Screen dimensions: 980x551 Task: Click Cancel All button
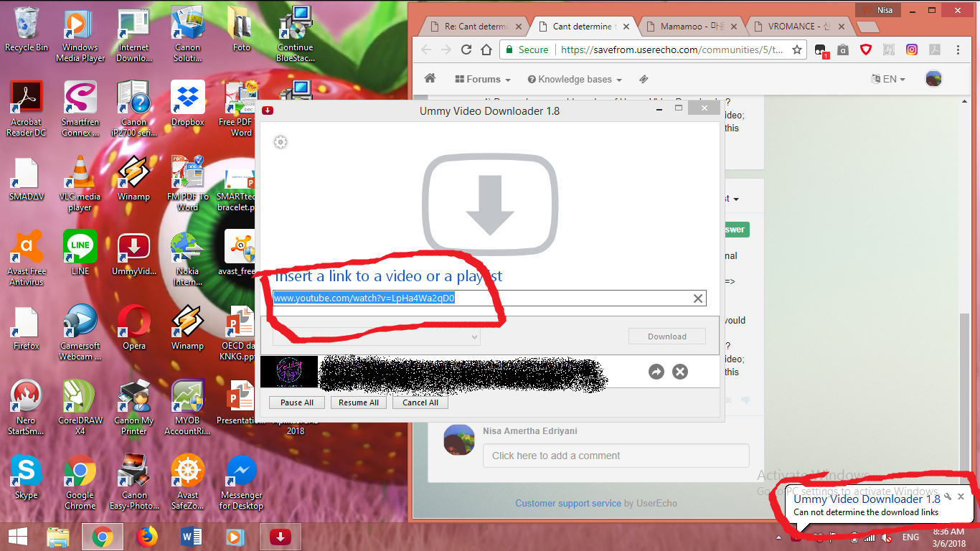[420, 402]
